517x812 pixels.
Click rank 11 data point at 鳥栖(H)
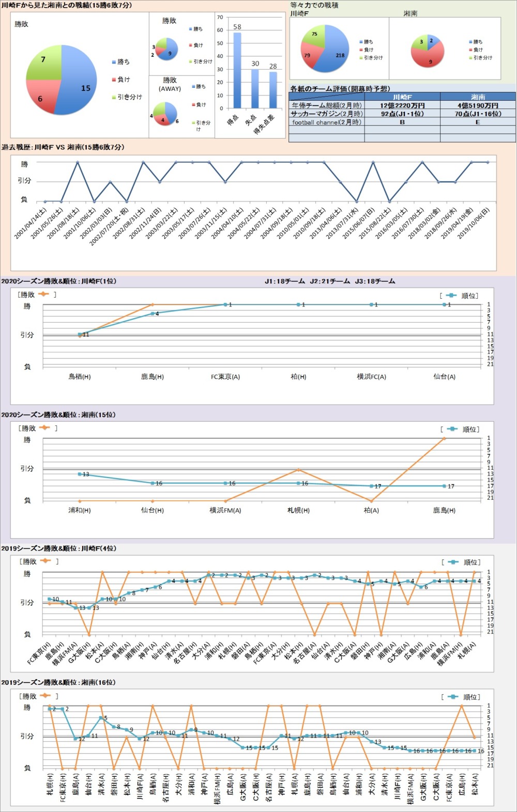point(80,334)
